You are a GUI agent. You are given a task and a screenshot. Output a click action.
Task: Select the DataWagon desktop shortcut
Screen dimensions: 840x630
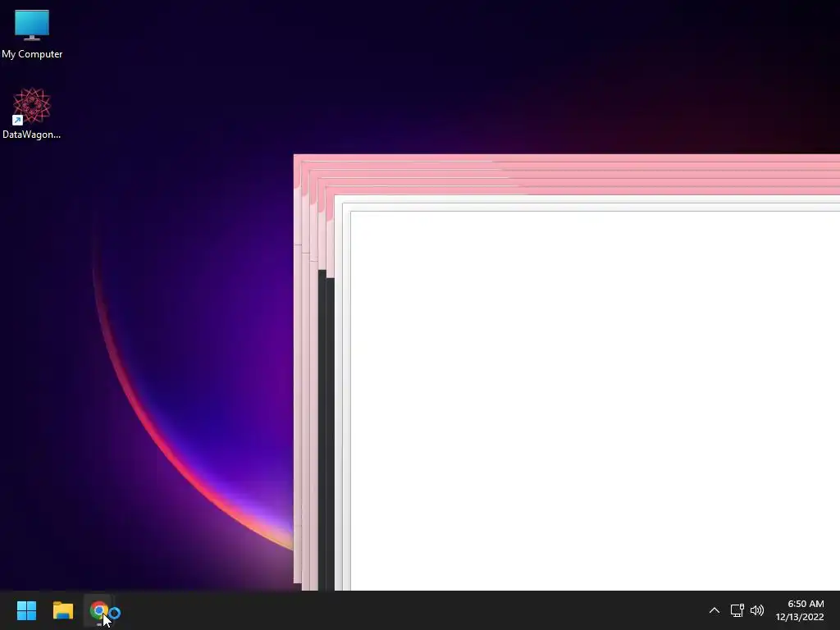pyautogui.click(x=32, y=113)
